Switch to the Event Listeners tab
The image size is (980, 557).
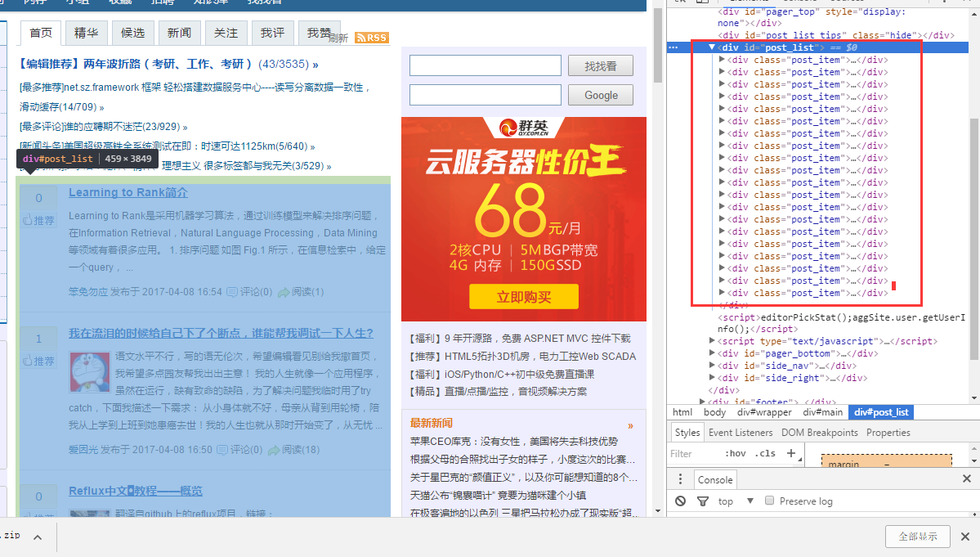coord(741,432)
